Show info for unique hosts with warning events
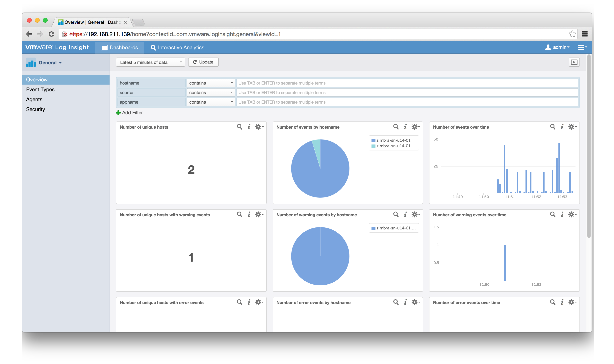Viewport: 614px width, 364px height. point(249,214)
